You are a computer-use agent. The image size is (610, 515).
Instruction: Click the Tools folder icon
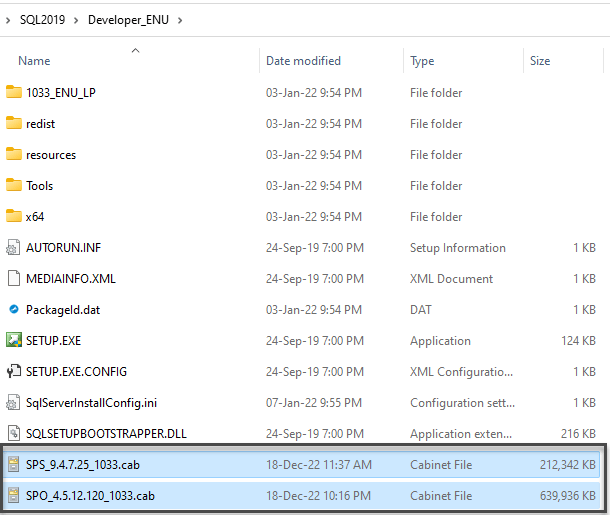point(14,185)
